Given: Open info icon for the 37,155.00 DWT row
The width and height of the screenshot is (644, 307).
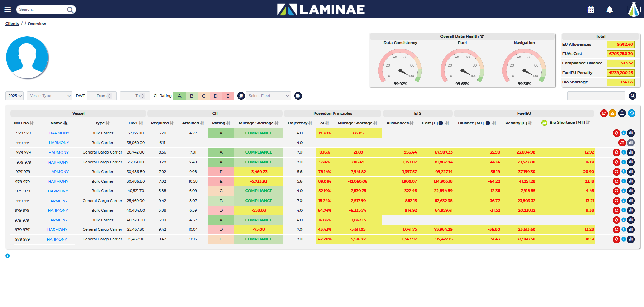Looking at the screenshot, I should [x=623, y=133].
